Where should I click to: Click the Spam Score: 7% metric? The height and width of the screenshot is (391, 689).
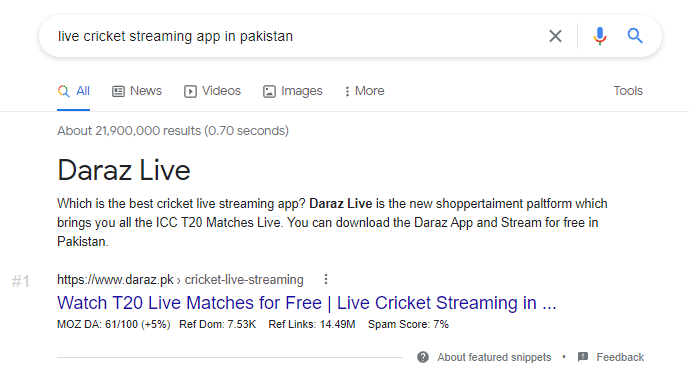[x=408, y=325]
